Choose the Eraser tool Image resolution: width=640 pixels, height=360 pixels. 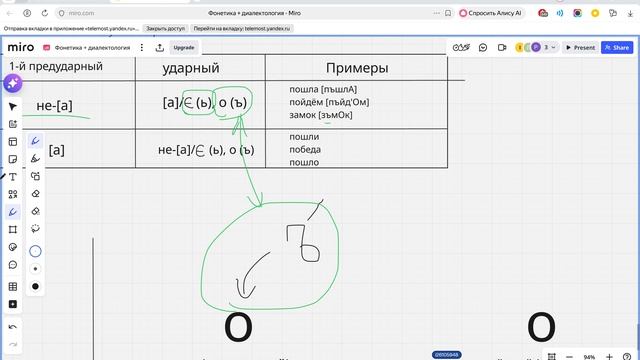pyautogui.click(x=36, y=193)
